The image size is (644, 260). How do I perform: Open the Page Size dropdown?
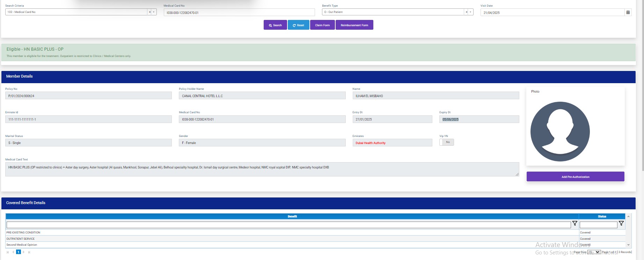click(594, 252)
